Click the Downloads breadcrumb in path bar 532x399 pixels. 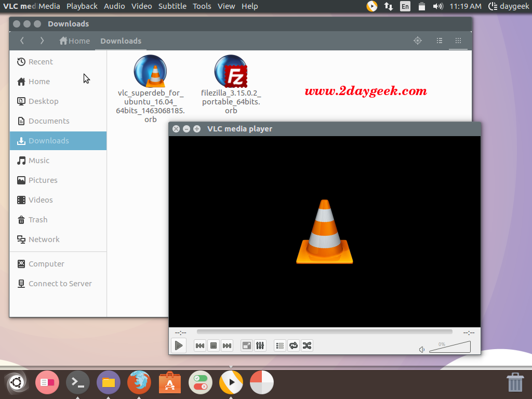(x=121, y=41)
